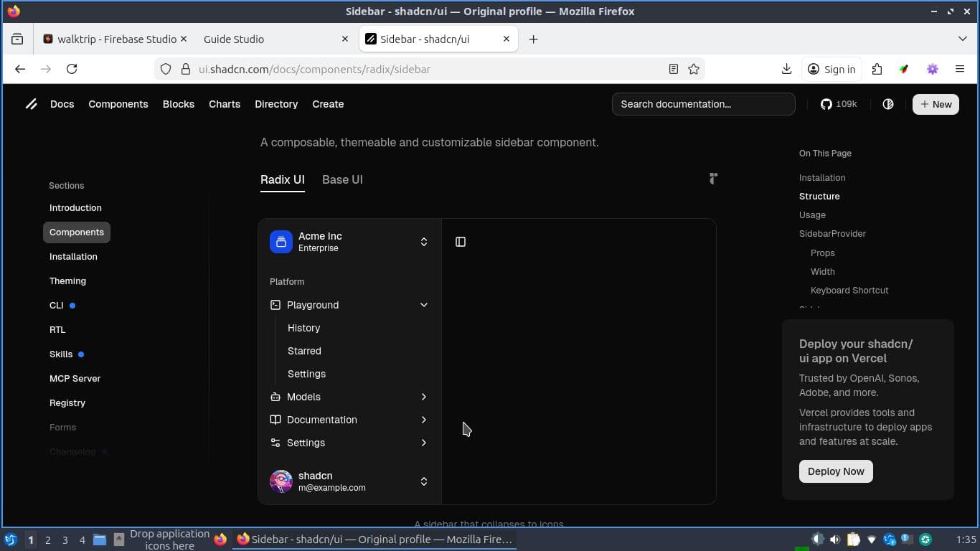This screenshot has height=551, width=980.
Task: Open the Firefox application hamburger menu
Action: pos(960,69)
